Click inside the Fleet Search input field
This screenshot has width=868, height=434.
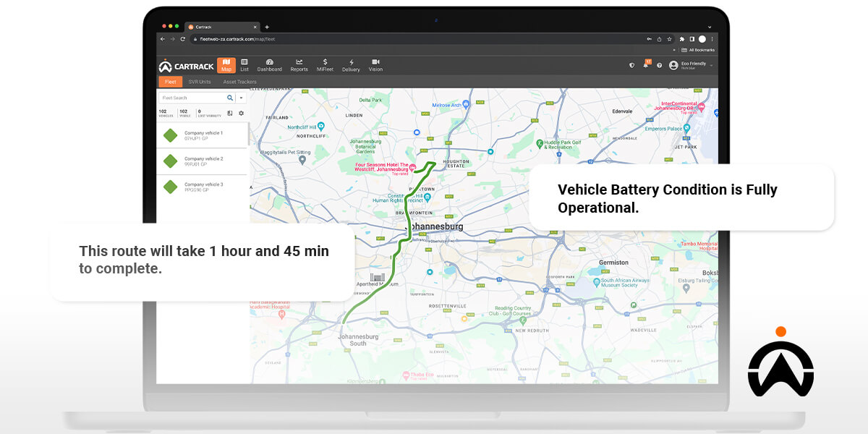tap(187, 98)
